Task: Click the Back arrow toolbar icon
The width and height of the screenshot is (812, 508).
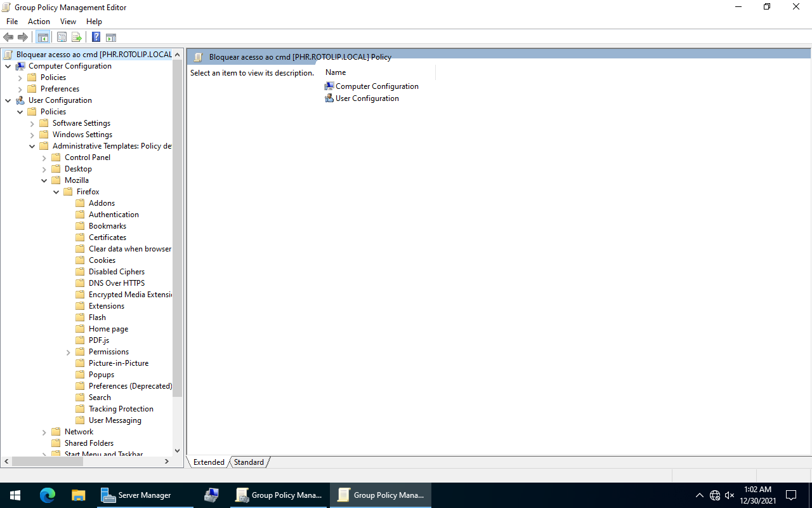Action: (x=8, y=37)
